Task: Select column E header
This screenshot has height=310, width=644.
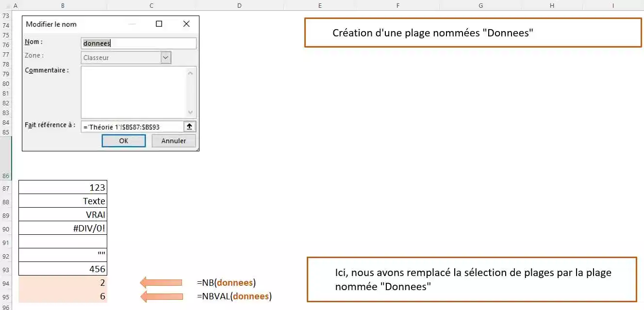Action: (x=320, y=5)
